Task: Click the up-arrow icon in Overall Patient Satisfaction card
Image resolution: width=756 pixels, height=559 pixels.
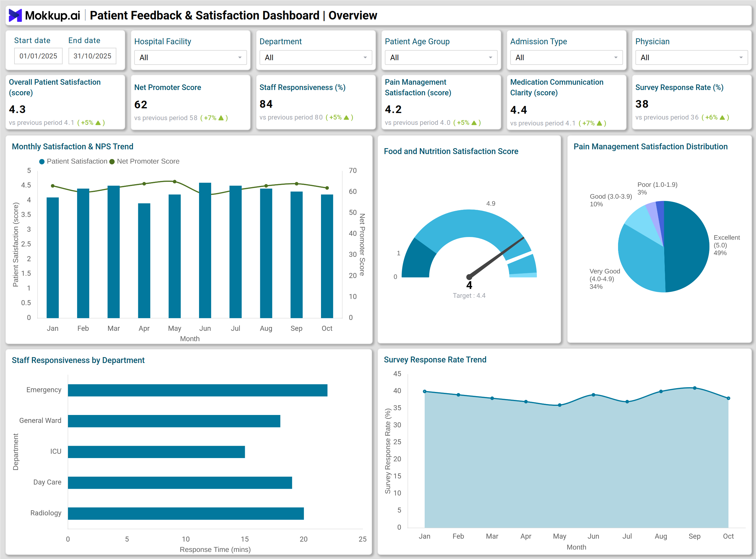Action: (x=98, y=123)
